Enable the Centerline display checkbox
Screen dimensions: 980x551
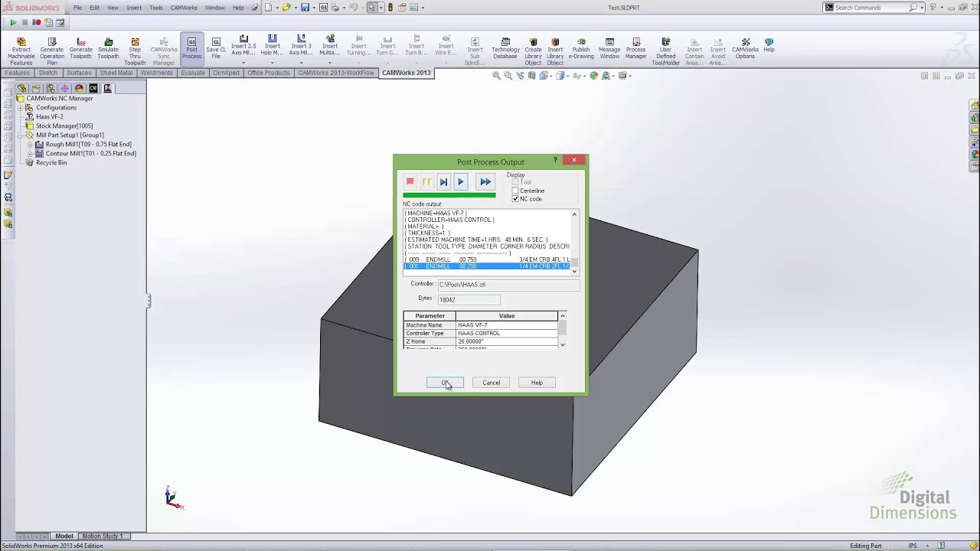click(x=515, y=191)
